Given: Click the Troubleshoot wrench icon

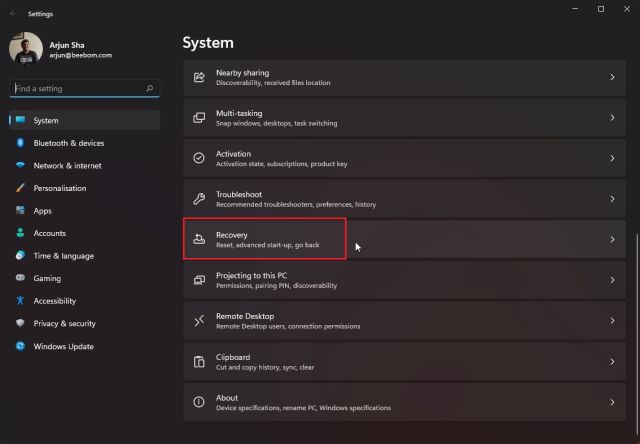Looking at the screenshot, I should pos(199,199).
